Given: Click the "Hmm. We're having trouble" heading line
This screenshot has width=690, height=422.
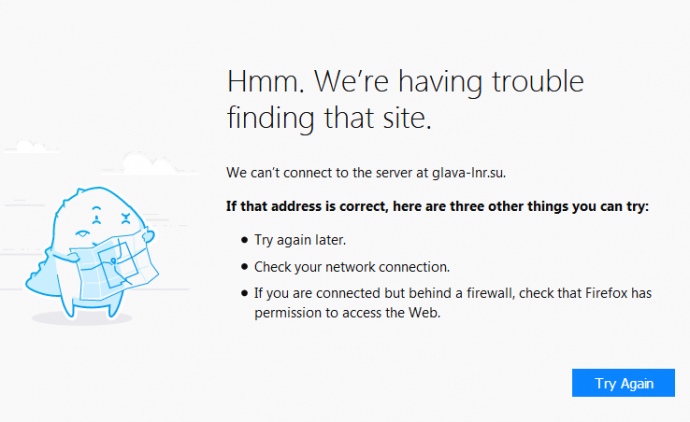Looking at the screenshot, I should point(405,80).
